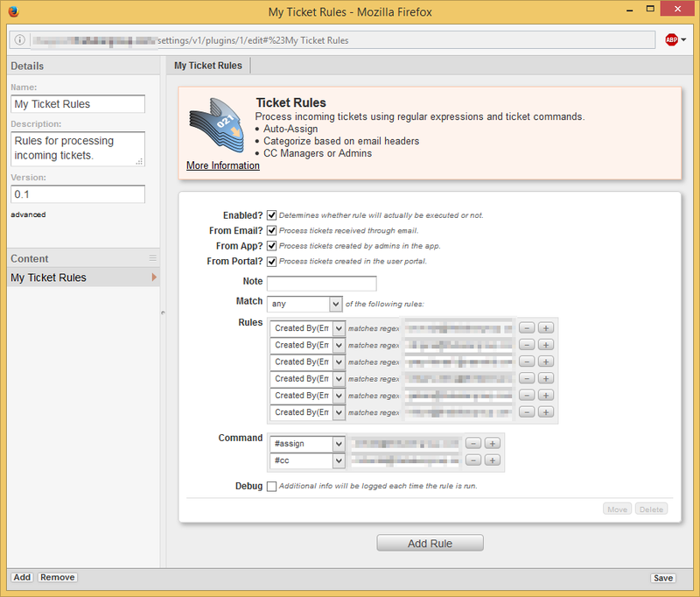700x597 pixels.
Task: Click the Adblock Plus toolbar icon
Action: pos(674,39)
